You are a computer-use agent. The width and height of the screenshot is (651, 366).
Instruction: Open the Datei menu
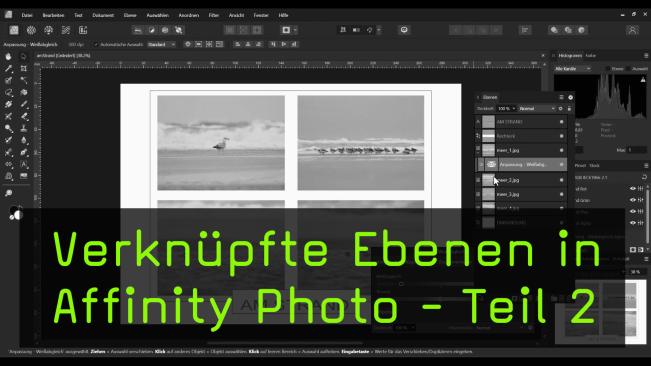click(27, 15)
